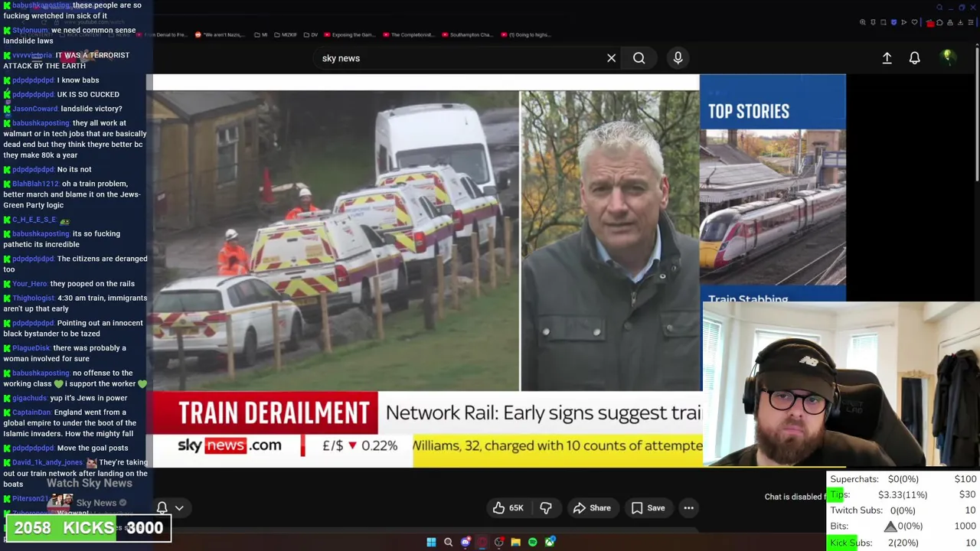This screenshot has width=980, height=551.
Task: Open the Sky News channel link
Action: (96, 503)
